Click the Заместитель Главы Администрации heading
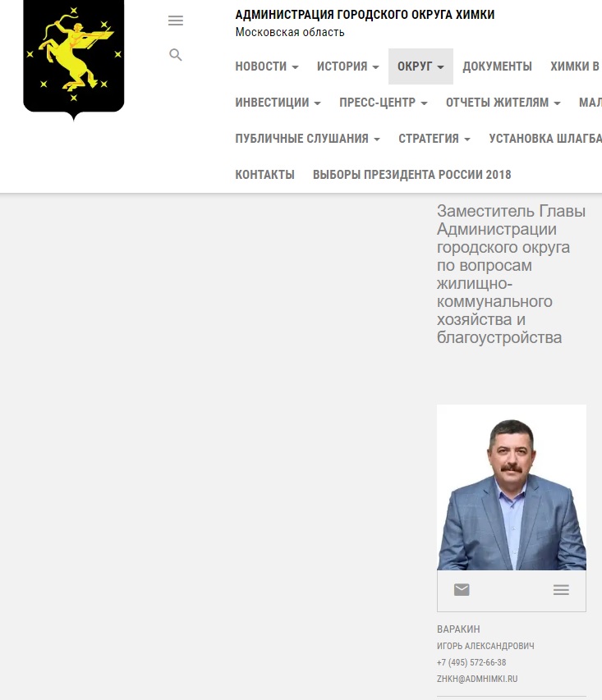Viewport: 602px width, 700px height. coord(512,274)
